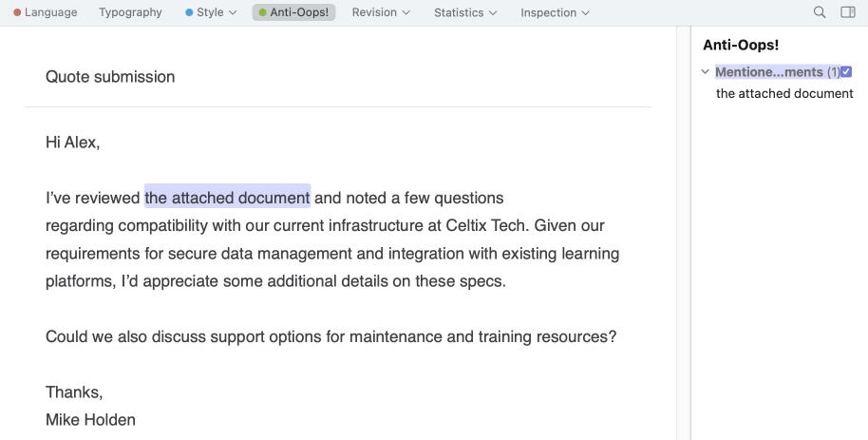
Task: Click the highlighted 'the attached document' text
Action: (227, 198)
